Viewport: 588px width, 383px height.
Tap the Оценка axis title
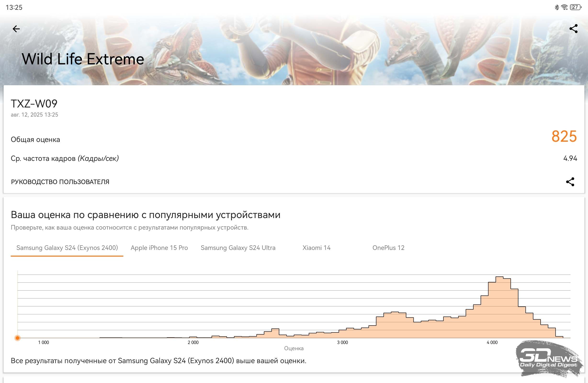[294, 348]
